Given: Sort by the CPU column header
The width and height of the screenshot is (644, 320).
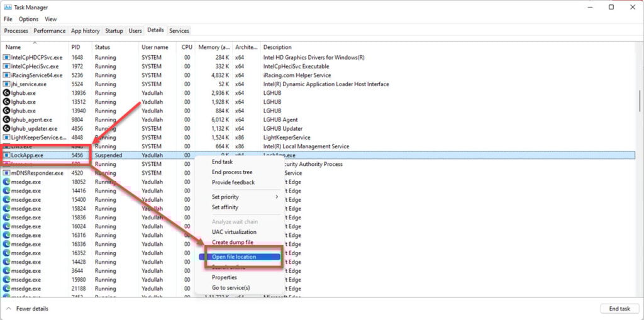Looking at the screenshot, I should tap(186, 47).
